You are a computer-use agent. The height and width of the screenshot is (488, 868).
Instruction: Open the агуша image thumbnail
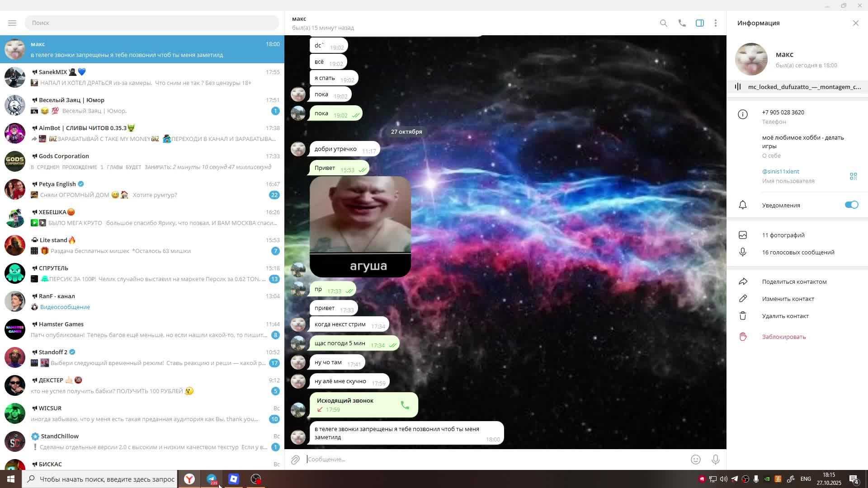[360, 226]
